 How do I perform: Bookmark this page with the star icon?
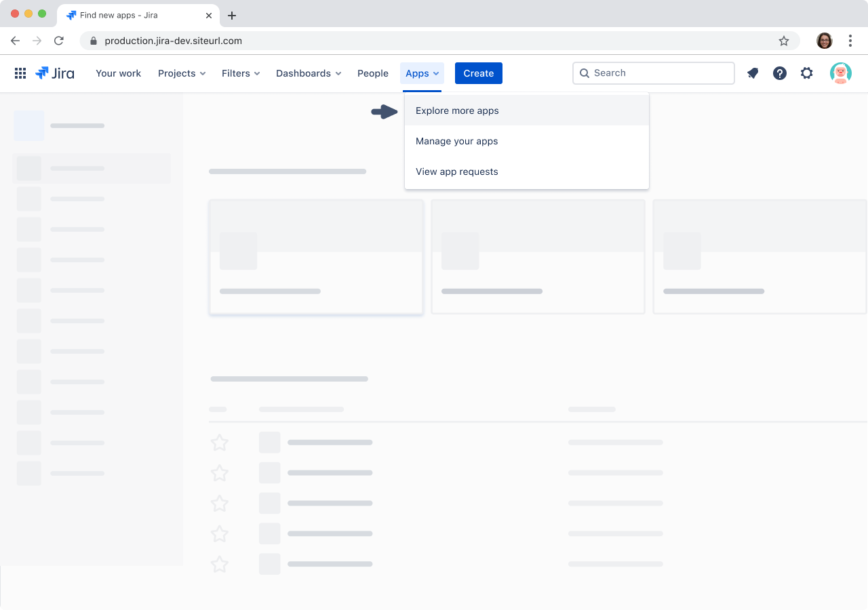click(x=784, y=41)
